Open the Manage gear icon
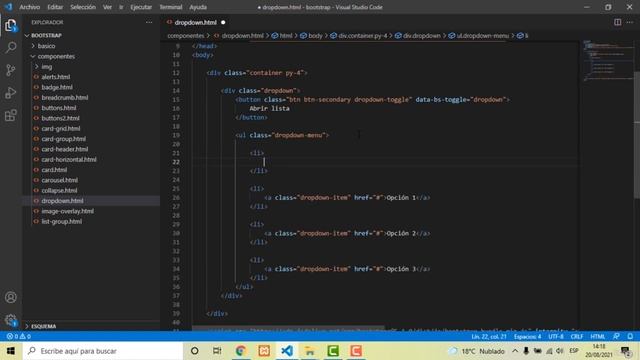640x360 pixels. 11,320
